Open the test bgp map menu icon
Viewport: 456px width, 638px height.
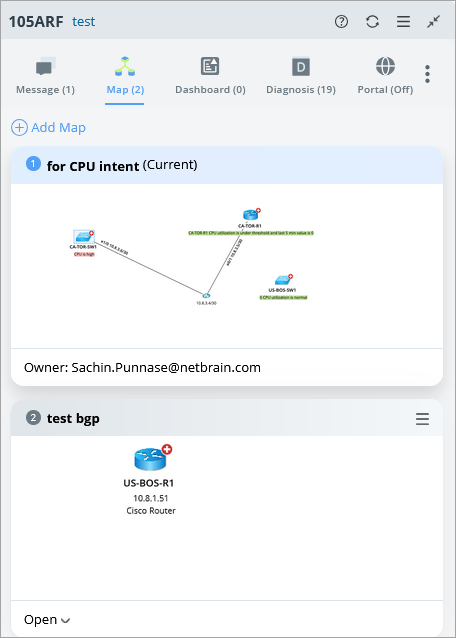click(x=422, y=419)
